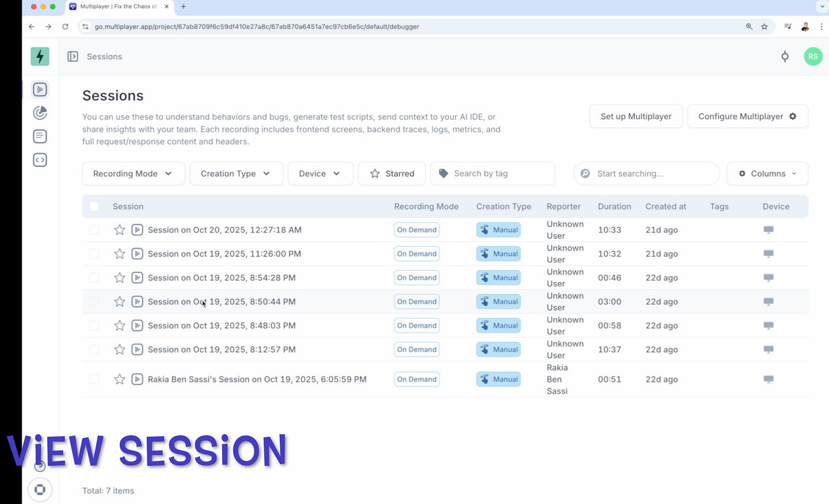Viewport: 829px width, 504px height.
Task: Open the pin icon in the top bar
Action: click(785, 56)
